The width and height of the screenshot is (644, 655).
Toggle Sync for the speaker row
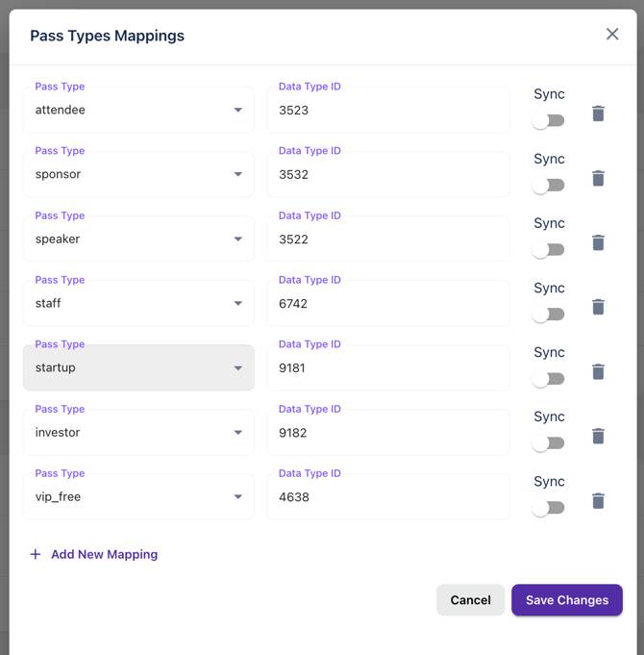549,250
